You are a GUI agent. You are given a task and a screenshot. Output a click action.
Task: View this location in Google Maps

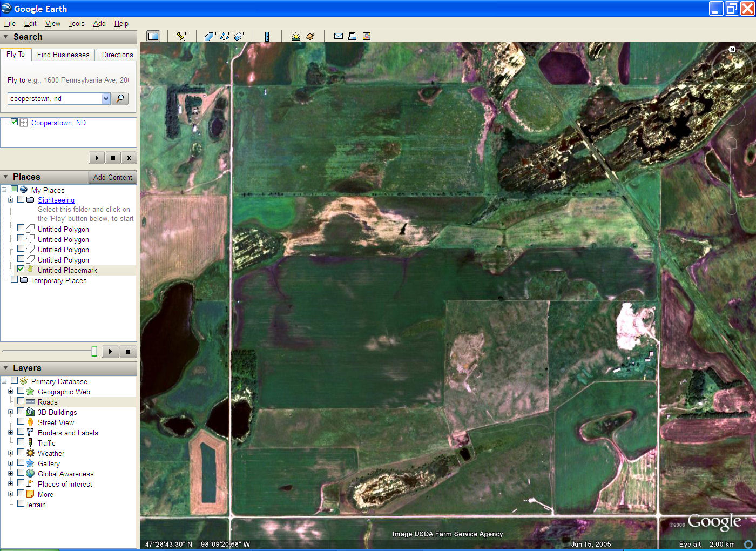click(x=367, y=36)
